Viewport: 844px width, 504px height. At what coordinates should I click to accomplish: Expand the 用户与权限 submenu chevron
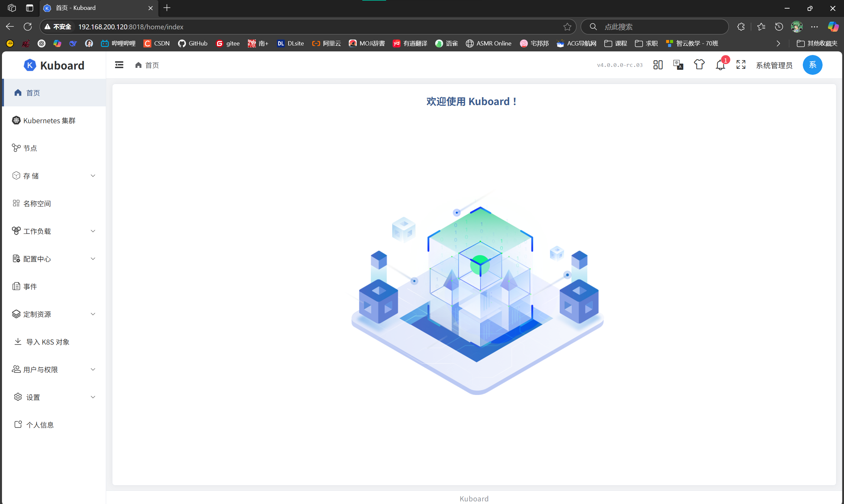click(93, 369)
